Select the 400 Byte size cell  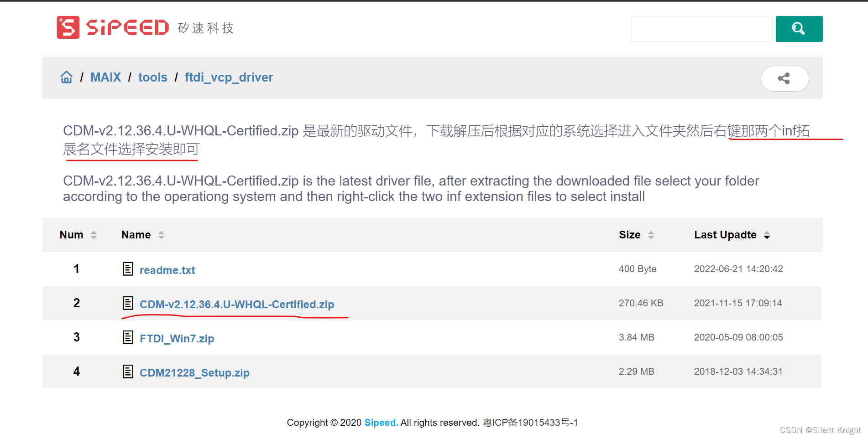pyautogui.click(x=638, y=269)
